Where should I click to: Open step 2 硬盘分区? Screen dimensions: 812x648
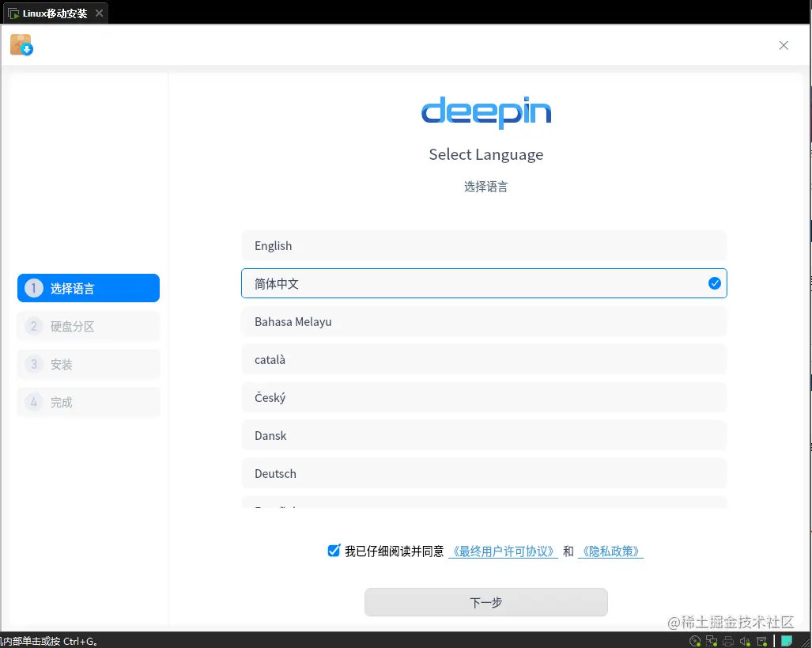(89, 326)
